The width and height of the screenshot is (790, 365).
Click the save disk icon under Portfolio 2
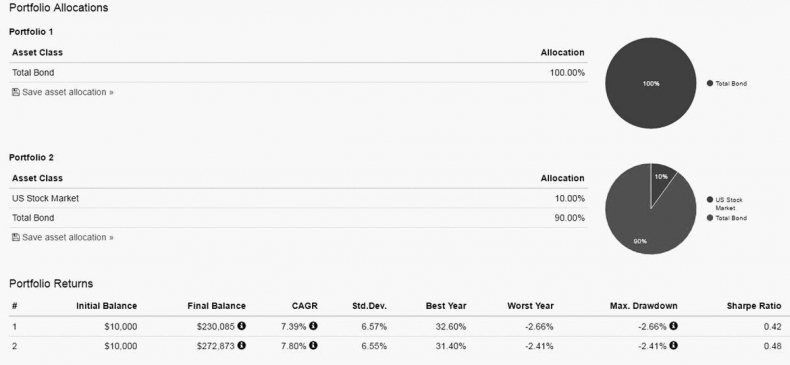coord(16,237)
